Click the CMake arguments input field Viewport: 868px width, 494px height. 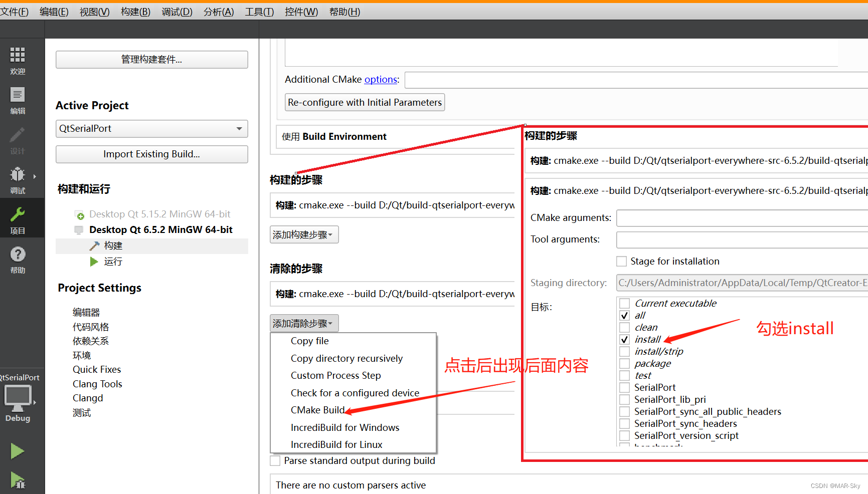pos(742,218)
